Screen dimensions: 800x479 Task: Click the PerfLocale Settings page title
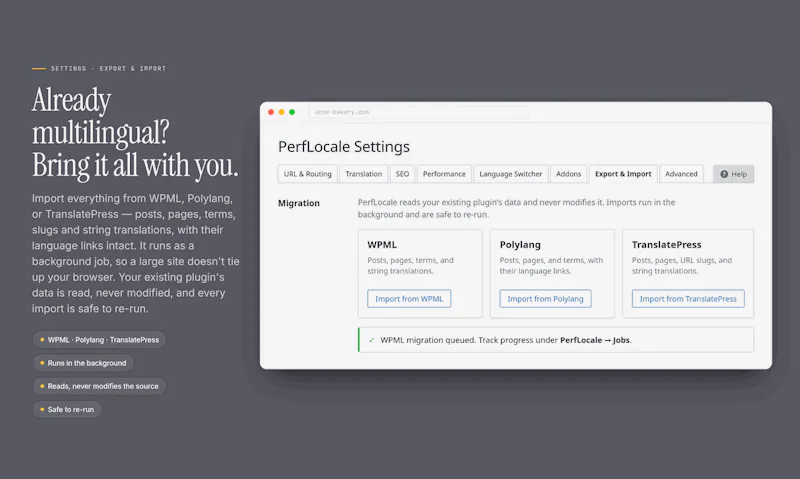[x=344, y=146]
